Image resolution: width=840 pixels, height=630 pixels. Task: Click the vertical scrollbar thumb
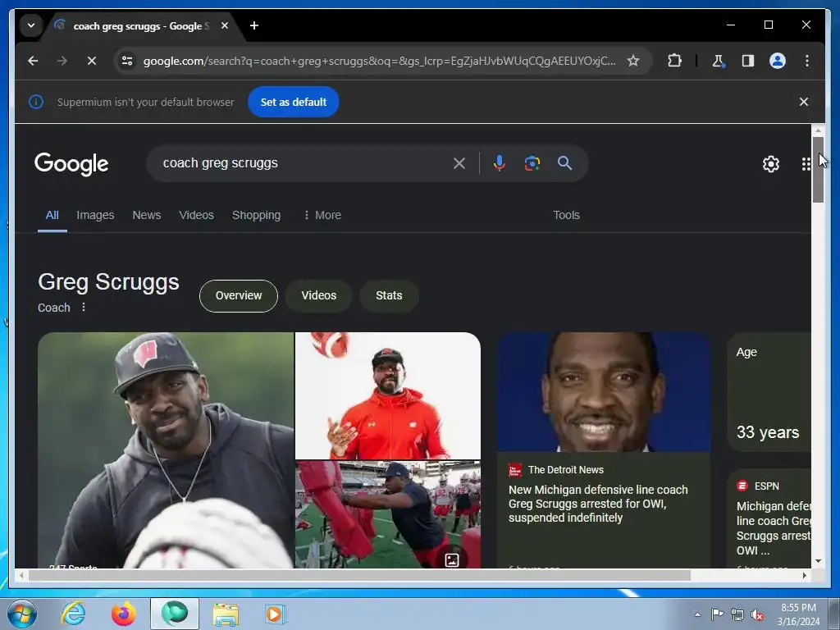pyautogui.click(x=818, y=169)
